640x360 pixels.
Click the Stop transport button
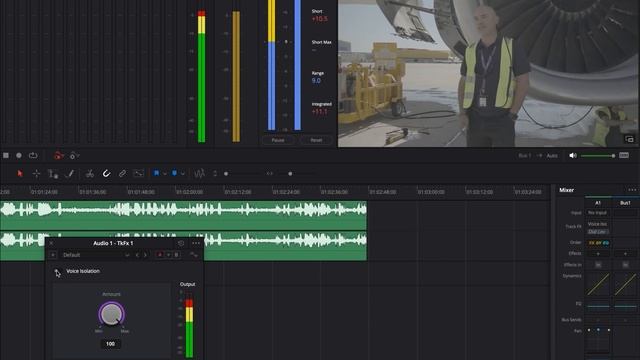pos(6,156)
